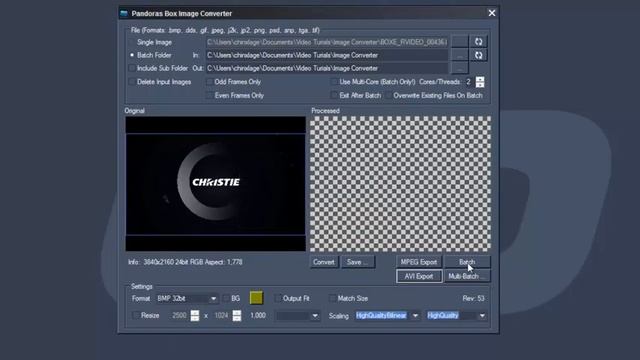This screenshot has width=640, height=360.
Task: Close the Pandoras Box Image Converter window
Action: tap(492, 13)
